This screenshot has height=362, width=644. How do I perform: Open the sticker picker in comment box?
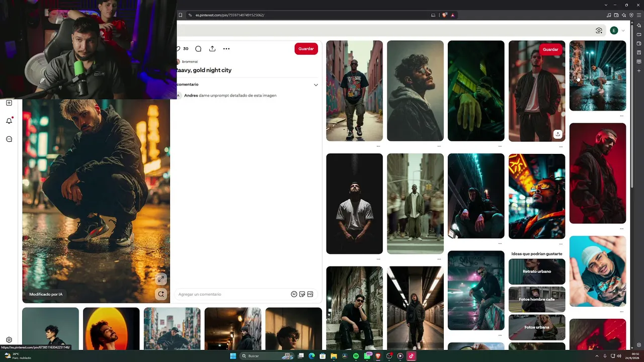(302, 294)
